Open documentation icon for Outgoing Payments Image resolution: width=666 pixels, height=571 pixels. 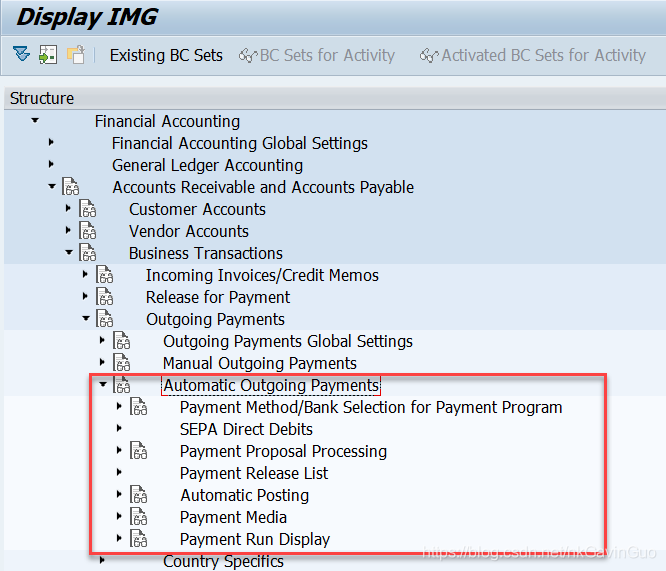pos(104,319)
